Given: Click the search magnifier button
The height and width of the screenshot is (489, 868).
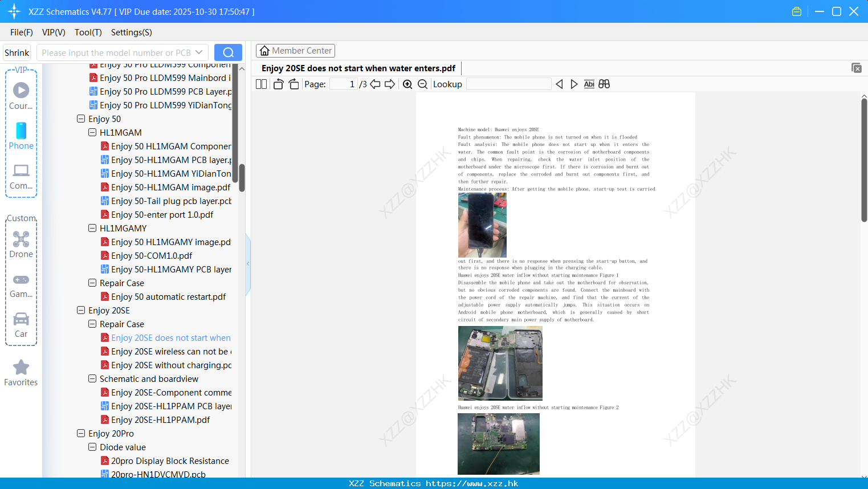Looking at the screenshot, I should click(228, 52).
